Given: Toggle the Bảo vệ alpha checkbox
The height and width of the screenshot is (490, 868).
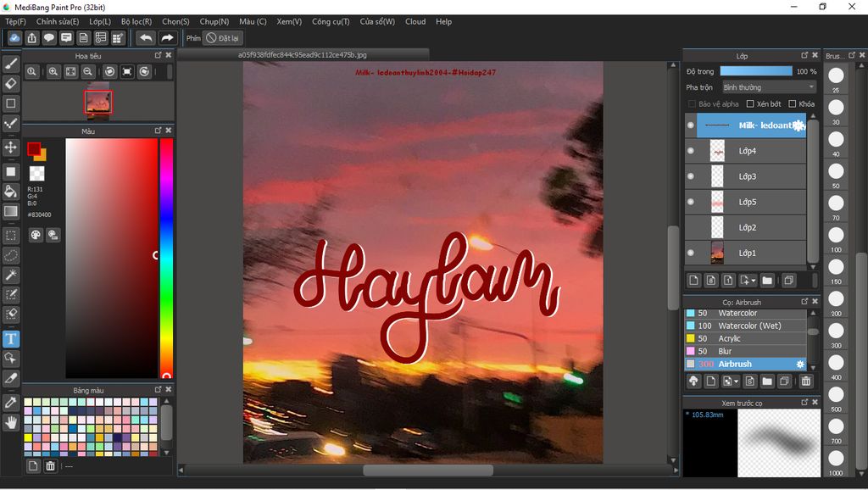Looking at the screenshot, I should pyautogui.click(x=692, y=103).
